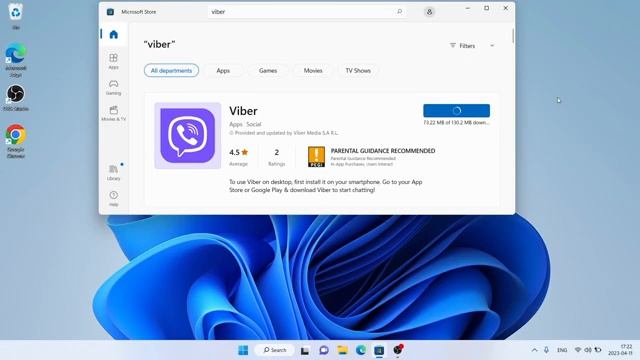Open Chat app in taskbar
640x360 pixels.
click(324, 350)
